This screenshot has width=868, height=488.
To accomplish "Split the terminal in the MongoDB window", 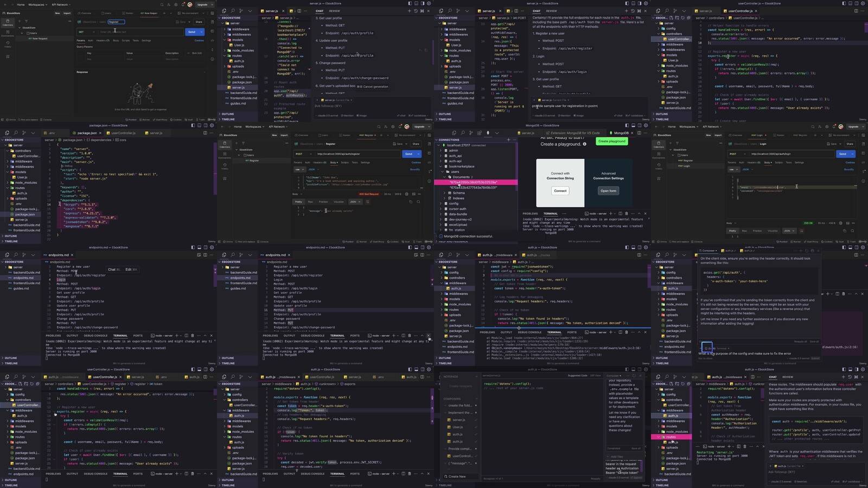I will tap(620, 214).
